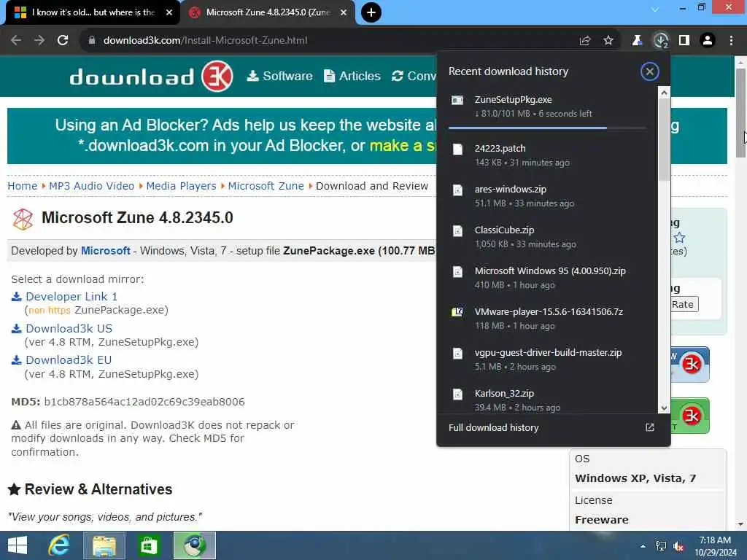Open the network tray icon
The height and width of the screenshot is (560, 747).
tap(661, 546)
